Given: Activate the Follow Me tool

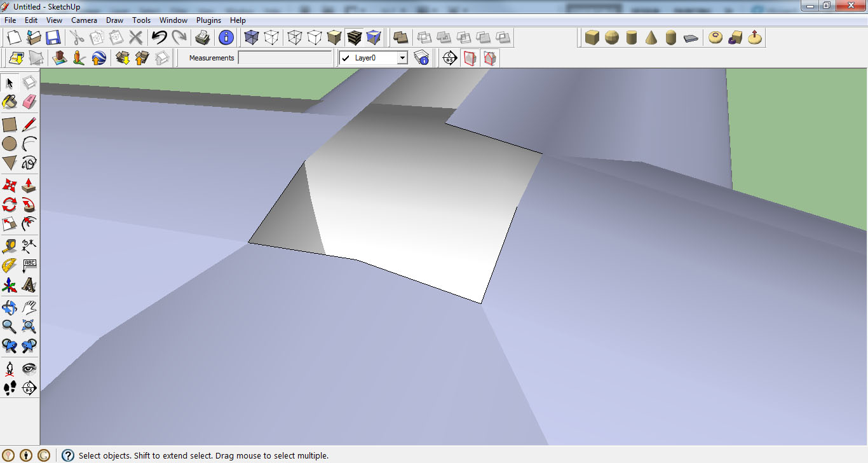Looking at the screenshot, I should [x=29, y=205].
